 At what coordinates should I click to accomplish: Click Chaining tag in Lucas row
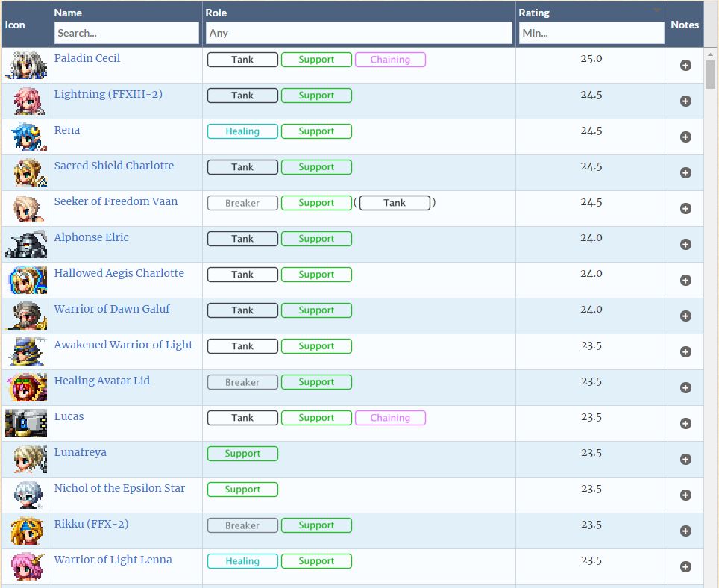[390, 418]
